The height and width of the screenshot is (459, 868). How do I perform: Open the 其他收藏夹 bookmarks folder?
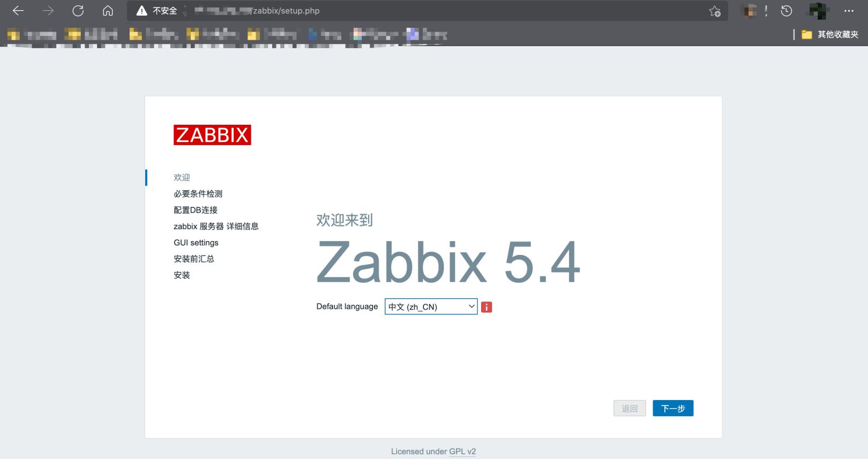[830, 34]
